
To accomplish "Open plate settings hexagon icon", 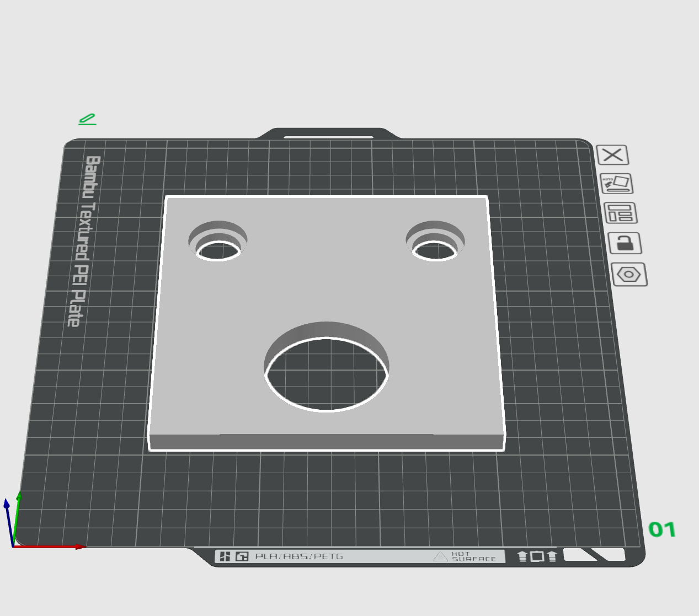I will (629, 274).
